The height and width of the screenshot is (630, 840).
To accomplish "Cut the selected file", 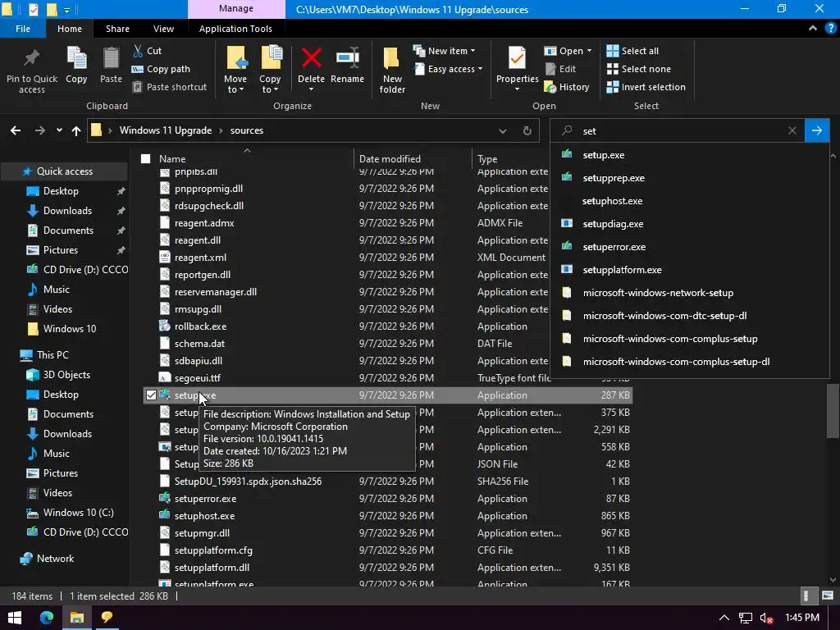I will (147, 51).
